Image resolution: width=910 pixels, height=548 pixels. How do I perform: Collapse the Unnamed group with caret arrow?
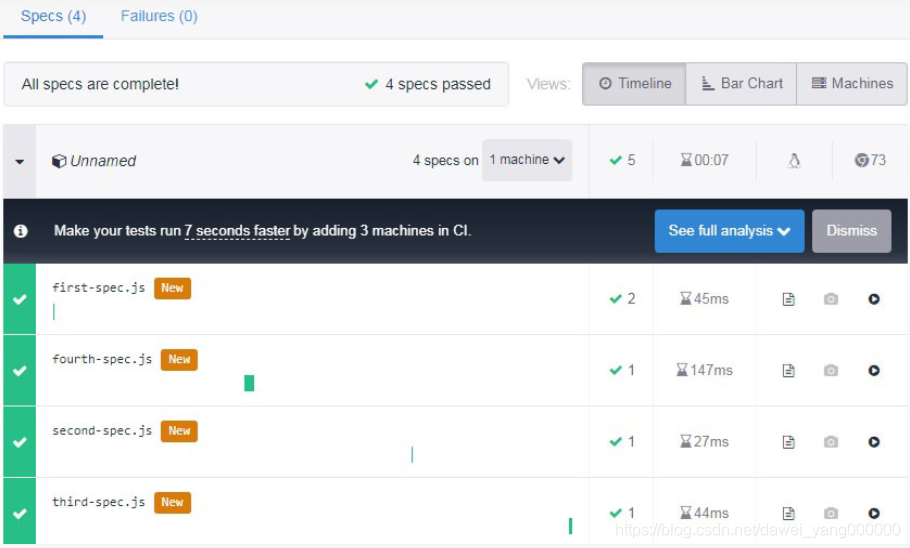point(20,161)
